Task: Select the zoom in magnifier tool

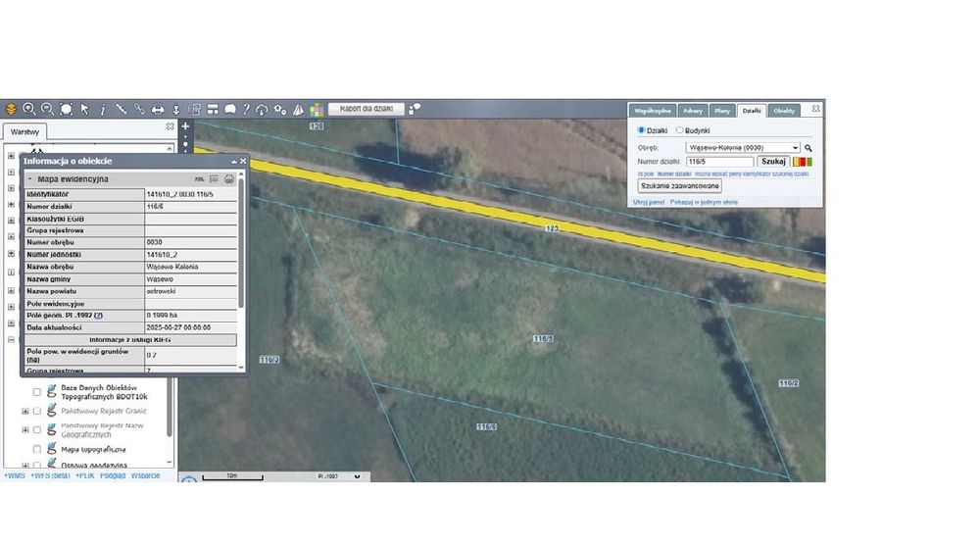Action: [28, 109]
